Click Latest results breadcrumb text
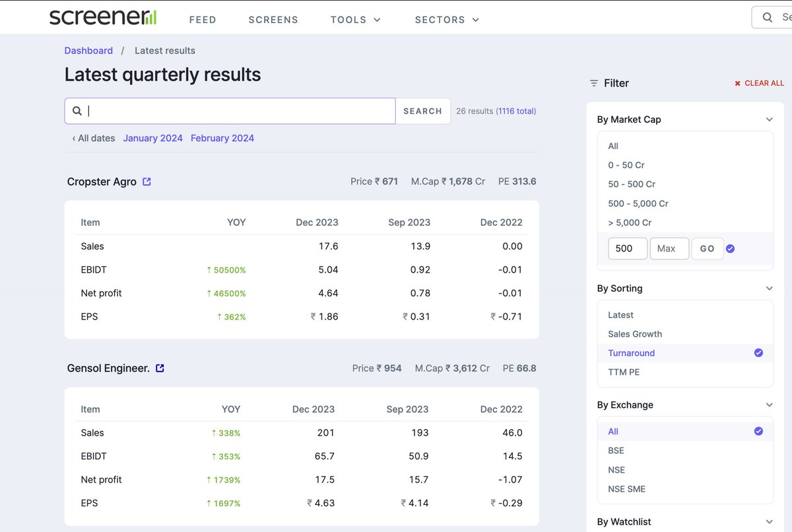 click(x=165, y=51)
